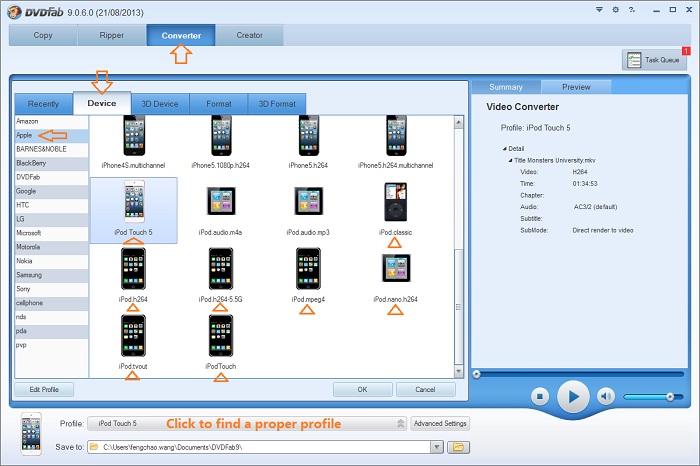Choose the iPhone5.h264.multichannel device icon
Viewport: 700px width, 466px height.
[396, 135]
